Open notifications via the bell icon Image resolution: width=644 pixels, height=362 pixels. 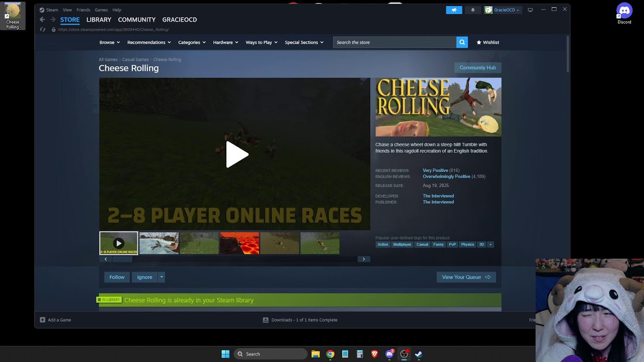pos(472,10)
